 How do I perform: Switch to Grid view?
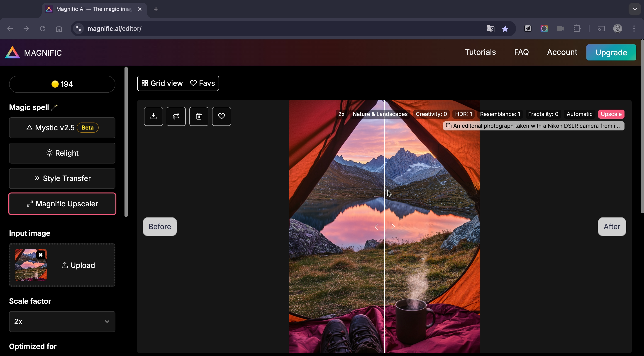pyautogui.click(x=162, y=83)
